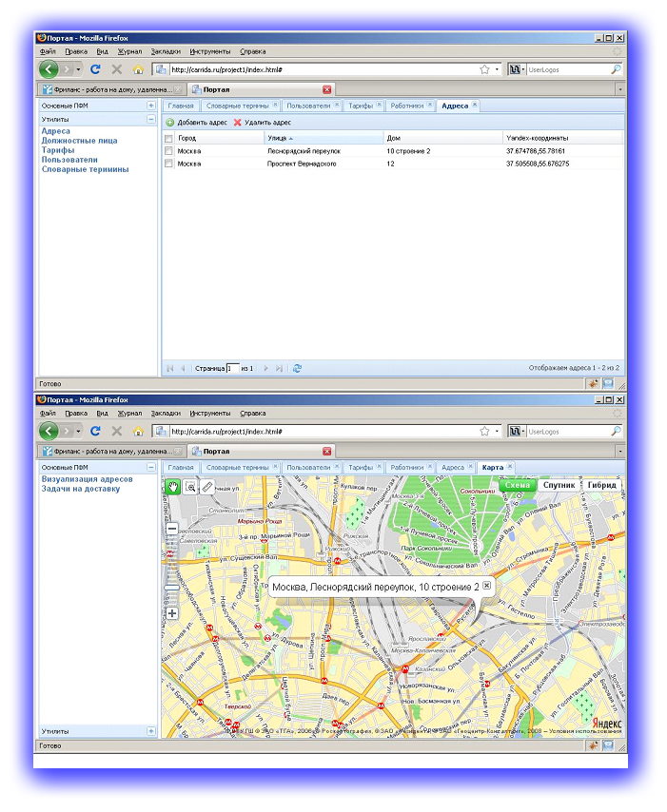Open tab list dropdown in bottom window
The image size is (667, 812).
[x=619, y=452]
